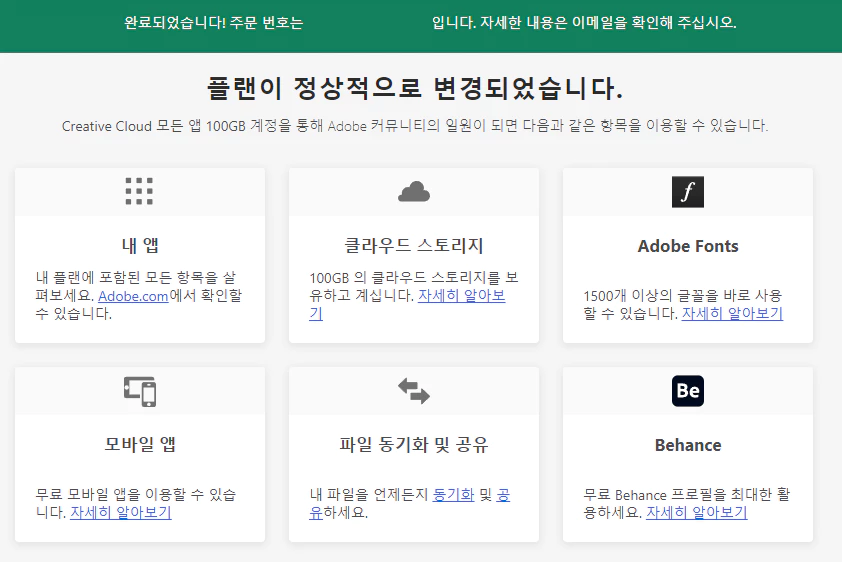This screenshot has width=842, height=562.
Task: Click the 1500개 이상의 글꼴 description text
Action: (683, 304)
